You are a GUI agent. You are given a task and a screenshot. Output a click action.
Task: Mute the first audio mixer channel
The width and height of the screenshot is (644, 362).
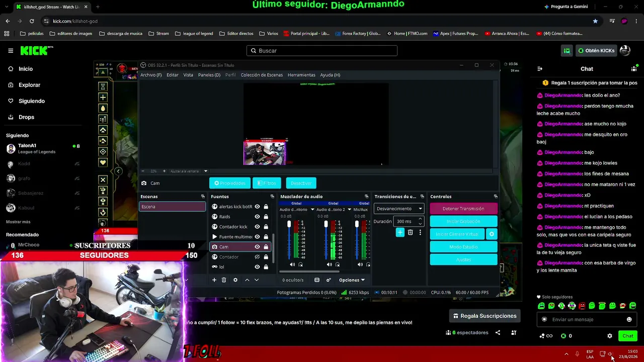click(292, 264)
